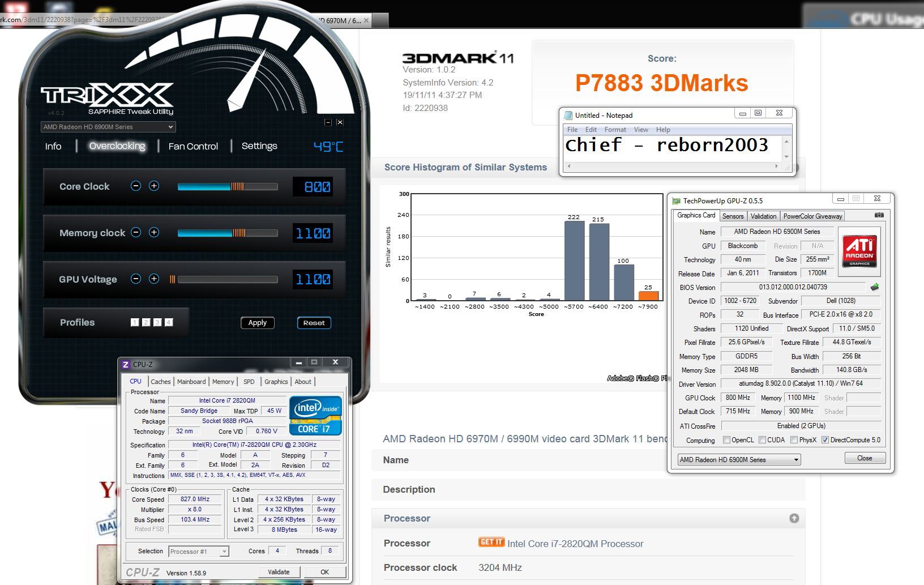Viewport: 924px width, 585px height.
Task: Open CPU-Z Graphics tab
Action: (276, 382)
